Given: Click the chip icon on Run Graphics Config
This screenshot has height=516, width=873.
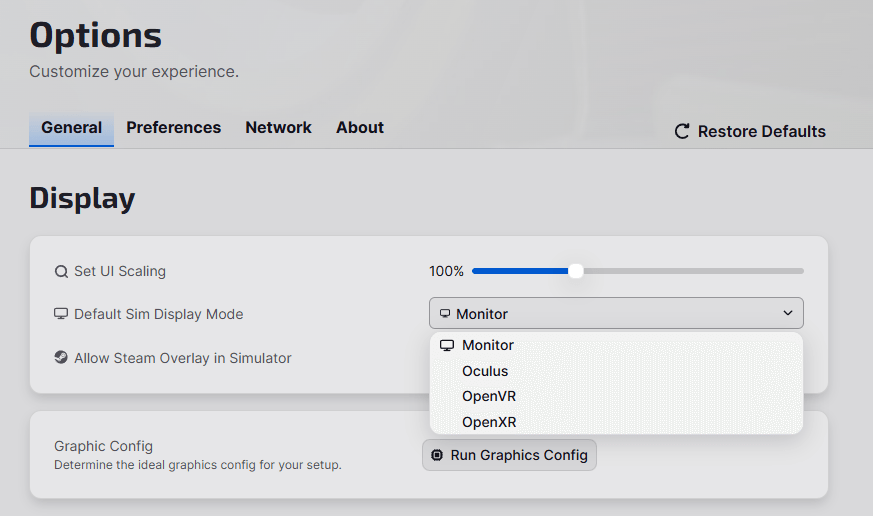Looking at the screenshot, I should coord(437,455).
